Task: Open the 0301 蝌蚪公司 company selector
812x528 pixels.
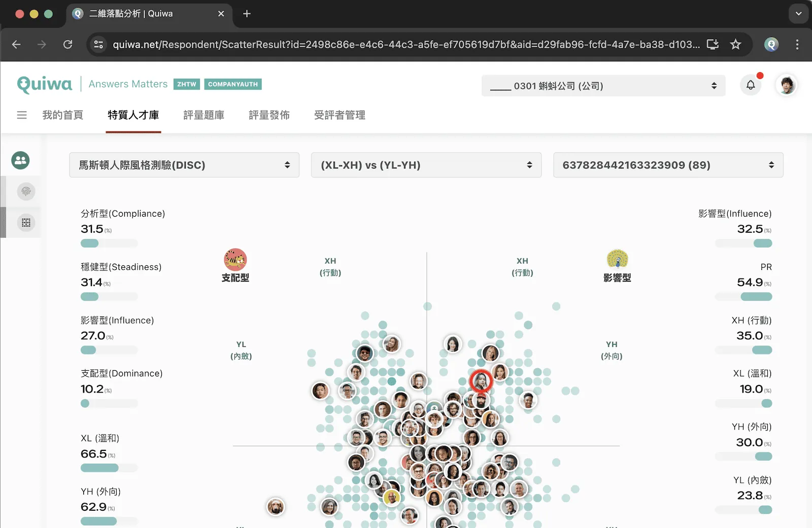Action: [603, 85]
